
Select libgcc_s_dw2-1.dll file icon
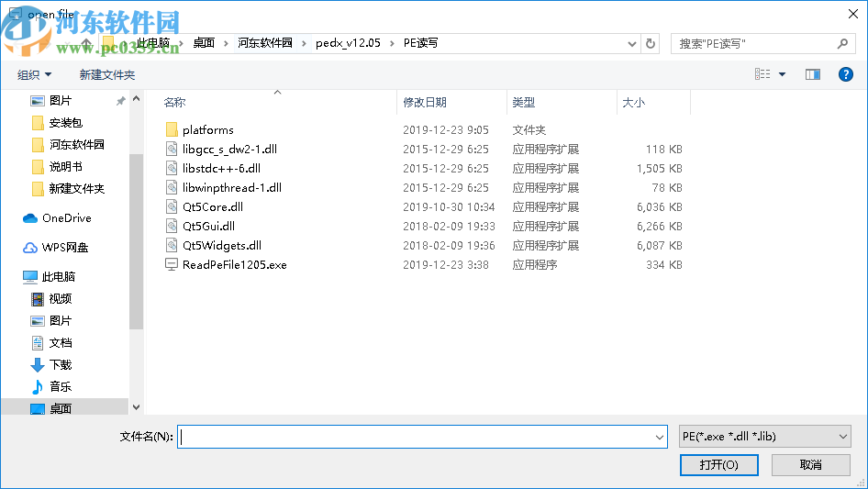click(x=172, y=149)
